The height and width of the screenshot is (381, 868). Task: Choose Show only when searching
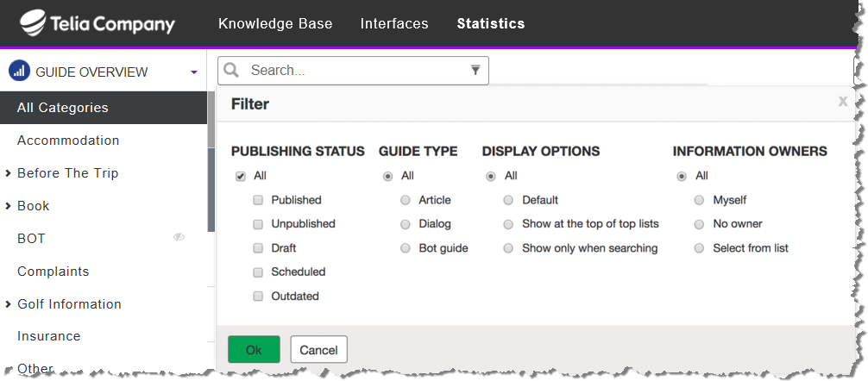[x=508, y=248]
